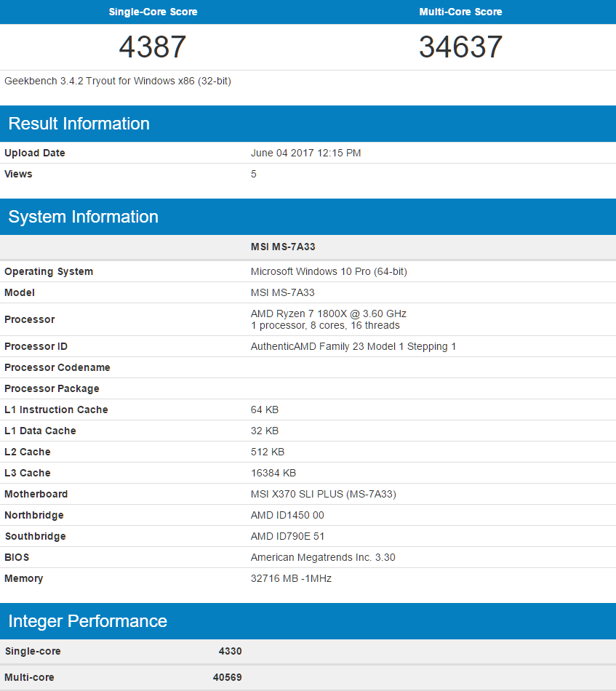The height and width of the screenshot is (691, 616).
Task: Select Microsoft Windows 10 Pro operating system value
Action: 329,271
